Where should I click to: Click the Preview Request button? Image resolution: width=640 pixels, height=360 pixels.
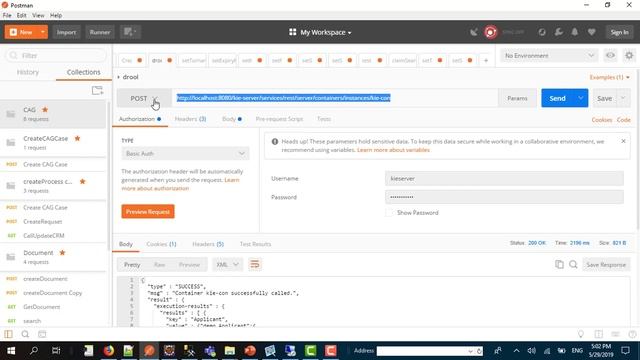148,211
